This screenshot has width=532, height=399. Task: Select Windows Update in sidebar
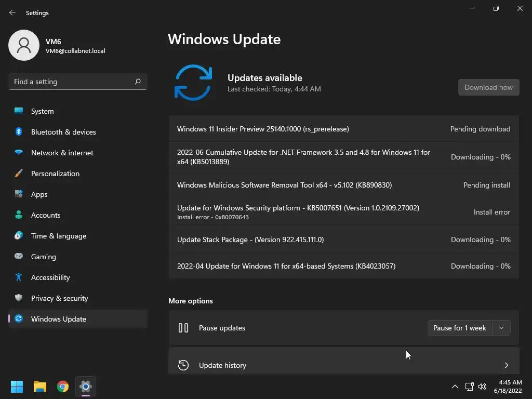(78, 318)
